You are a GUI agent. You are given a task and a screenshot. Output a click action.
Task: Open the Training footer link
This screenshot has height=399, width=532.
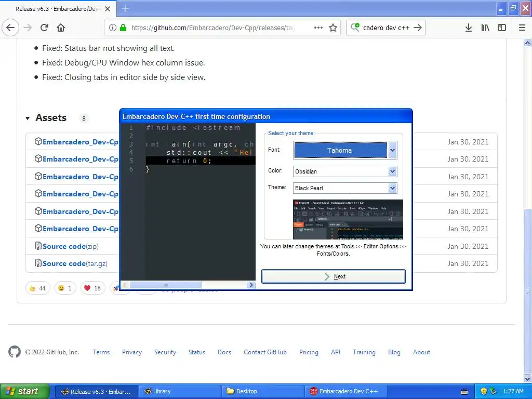[x=364, y=352]
